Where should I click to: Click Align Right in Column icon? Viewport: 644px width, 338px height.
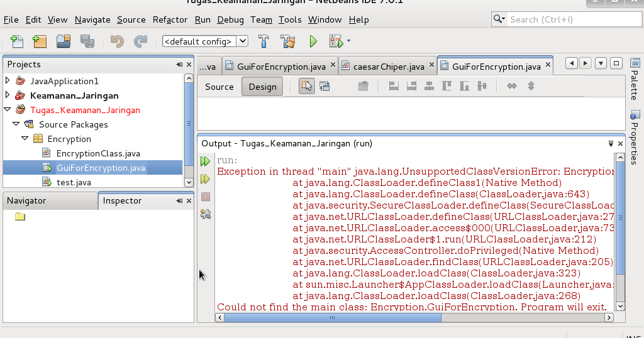[x=411, y=86]
